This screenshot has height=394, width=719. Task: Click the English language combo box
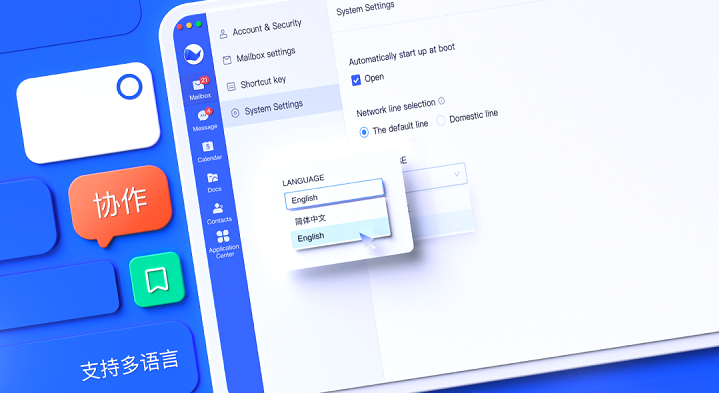[x=334, y=194]
